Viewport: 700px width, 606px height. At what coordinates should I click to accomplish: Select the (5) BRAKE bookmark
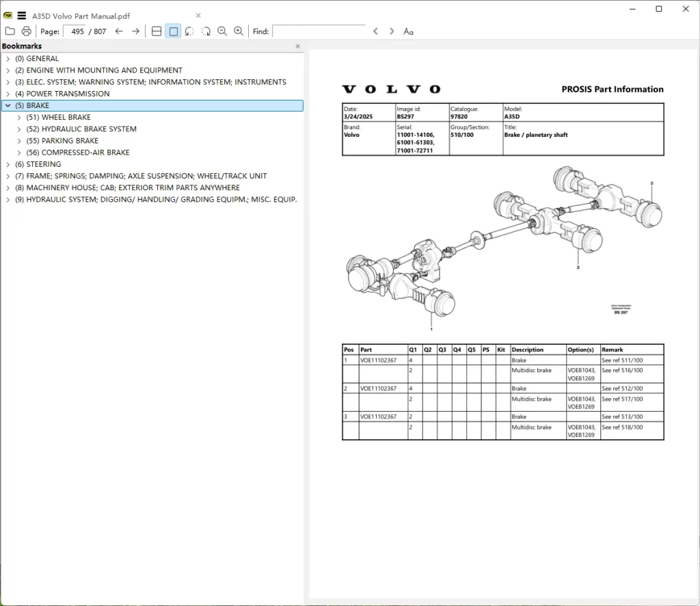tap(32, 105)
